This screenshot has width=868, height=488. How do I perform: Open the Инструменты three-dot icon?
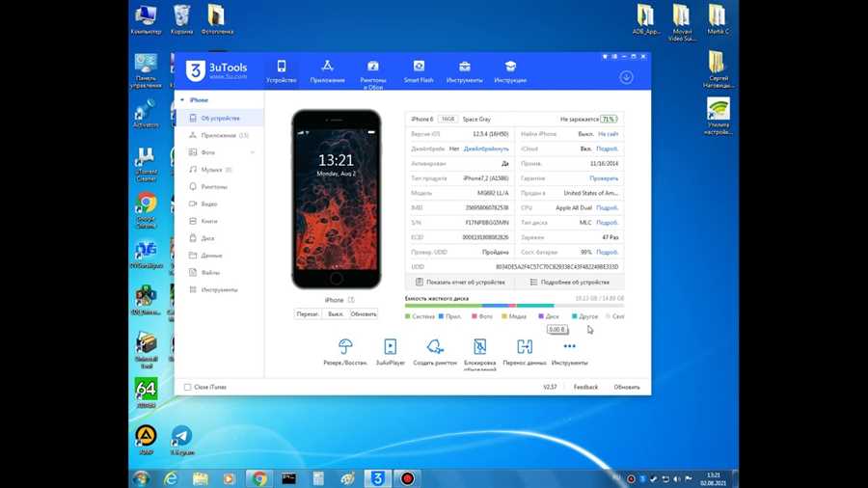pos(570,346)
